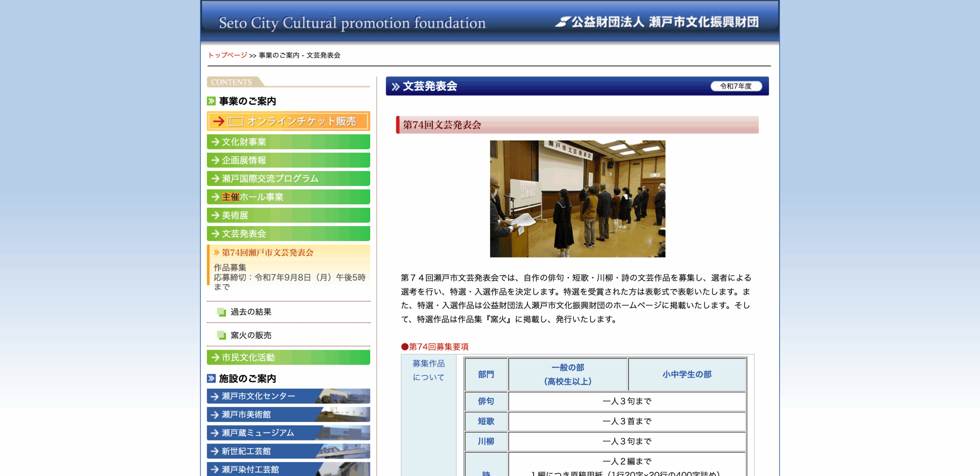Click the CONTENTS sidebar label
The height and width of the screenshot is (476, 980).
pos(232,82)
